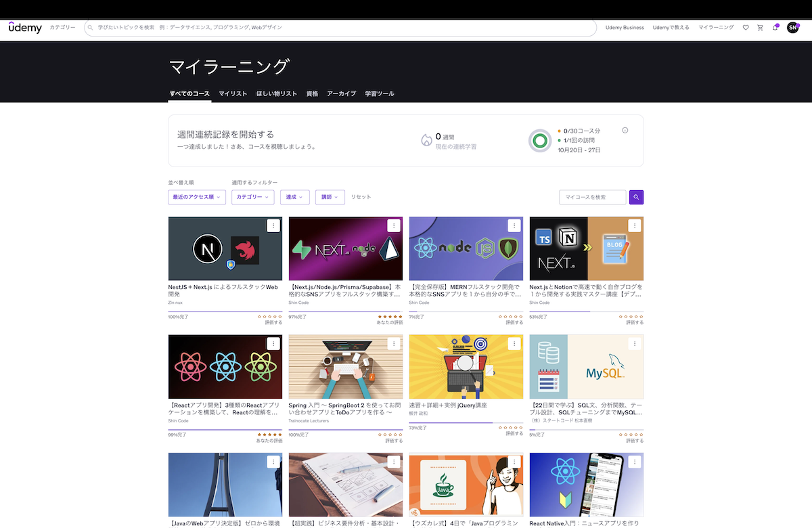The height and width of the screenshot is (528, 812).
Task: Open the 達成 filter dropdown
Action: (x=294, y=196)
